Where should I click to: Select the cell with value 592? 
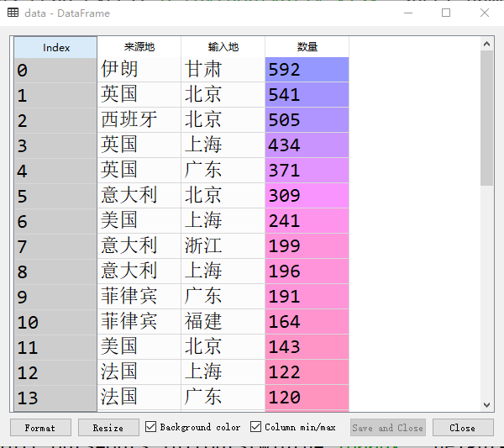click(x=307, y=70)
